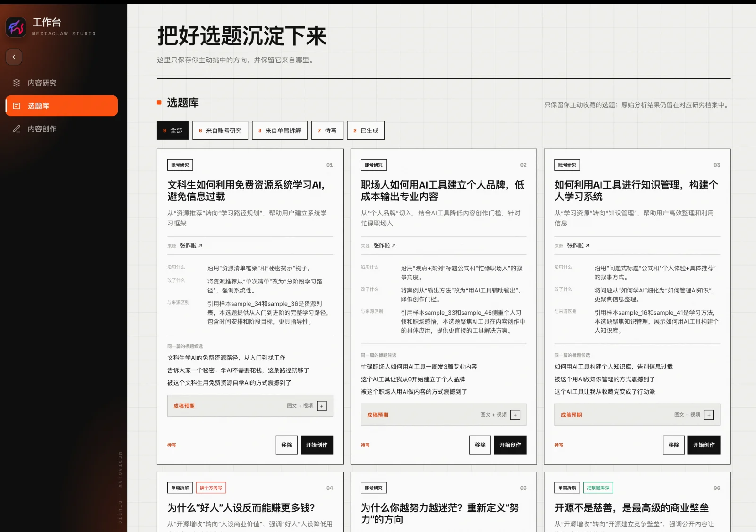Click the 账号研究 tag on card 02
The height and width of the screenshot is (532, 756).
tap(374, 165)
